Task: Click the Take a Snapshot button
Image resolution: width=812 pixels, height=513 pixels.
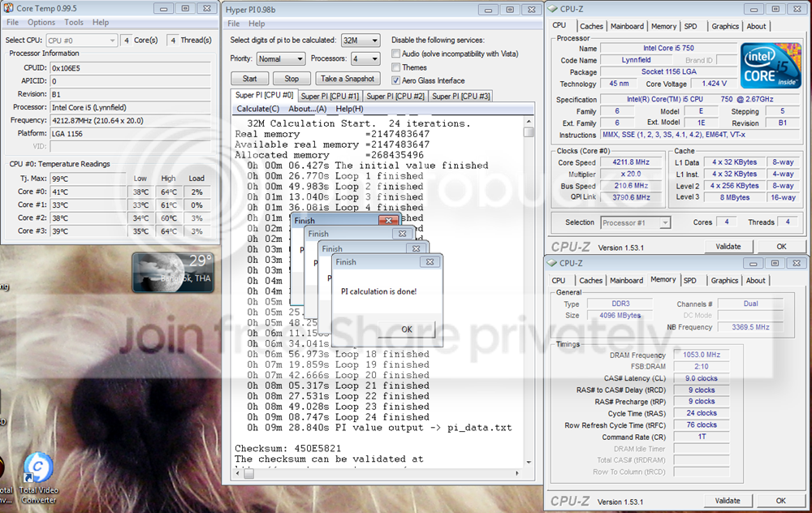Action: pyautogui.click(x=348, y=79)
